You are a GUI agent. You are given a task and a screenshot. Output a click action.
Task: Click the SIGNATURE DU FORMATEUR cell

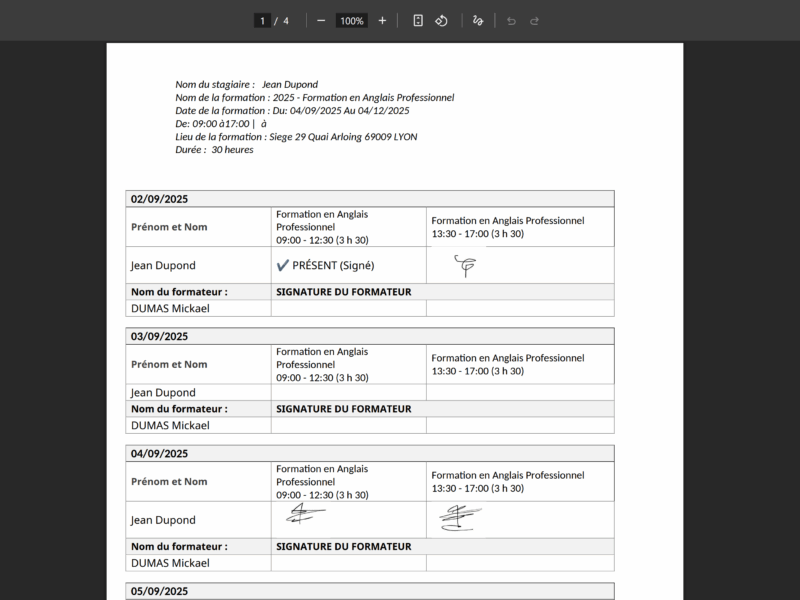click(344, 291)
